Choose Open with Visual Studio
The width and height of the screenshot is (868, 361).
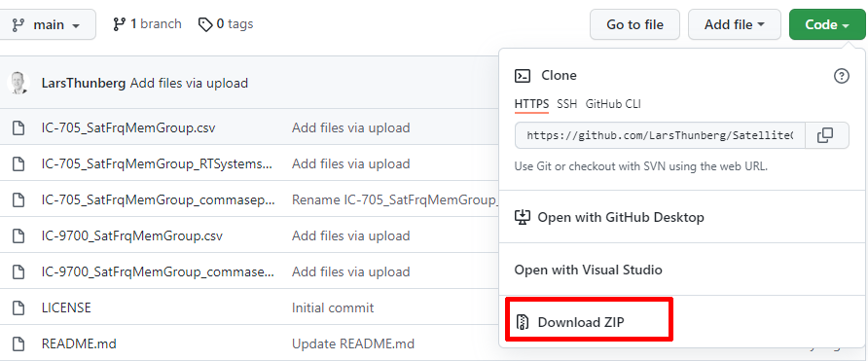pos(682,270)
